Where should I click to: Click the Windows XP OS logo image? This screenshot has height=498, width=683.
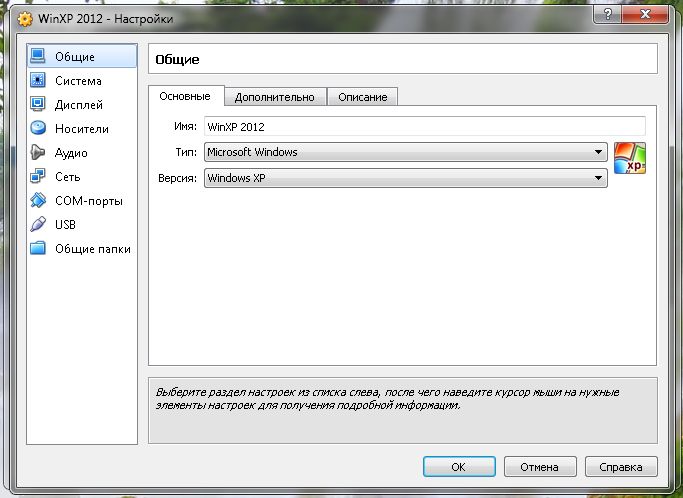point(630,159)
